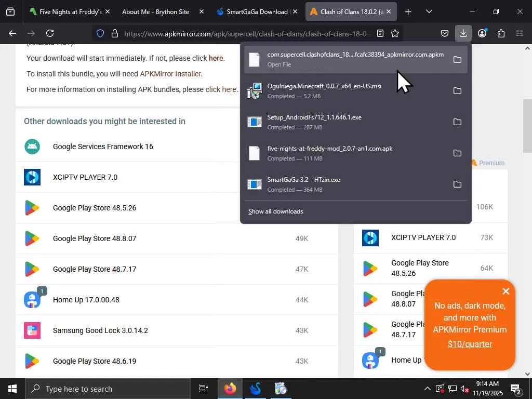This screenshot has width=532, height=399.
Task: Open XCIPTV PLAYER 7.0 in main list
Action: coord(85,177)
